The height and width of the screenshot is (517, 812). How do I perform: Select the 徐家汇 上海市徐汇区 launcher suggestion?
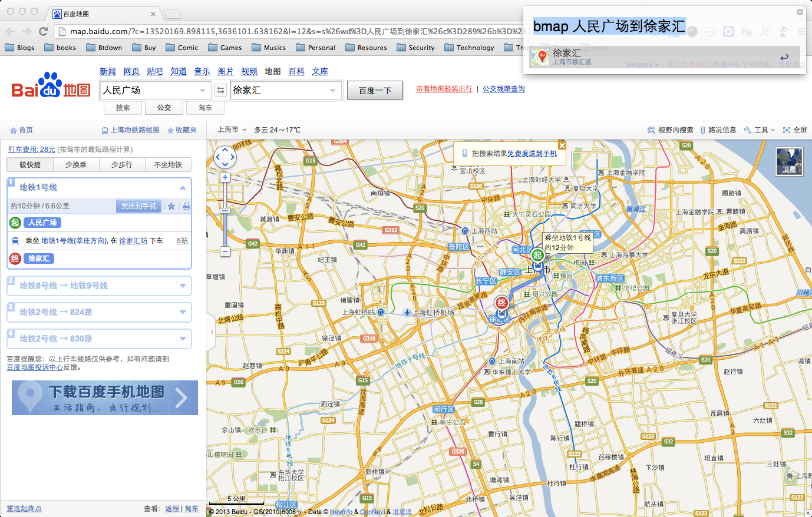tap(664, 57)
